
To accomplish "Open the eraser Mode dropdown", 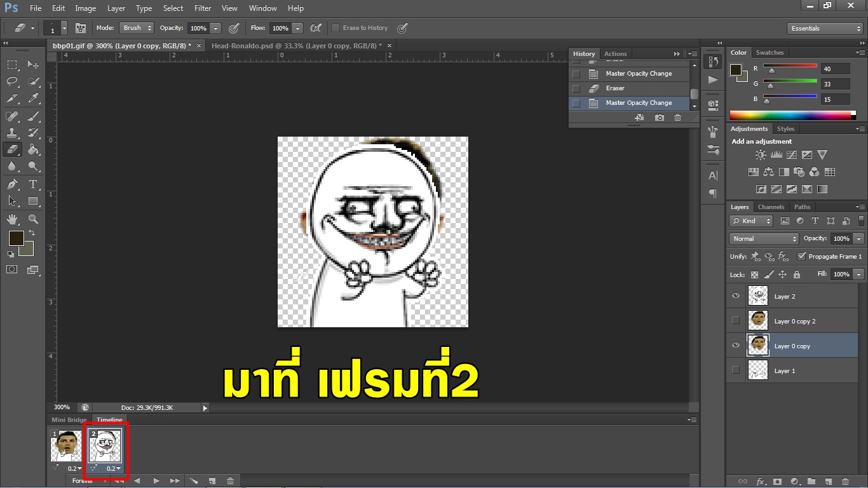I will point(137,28).
